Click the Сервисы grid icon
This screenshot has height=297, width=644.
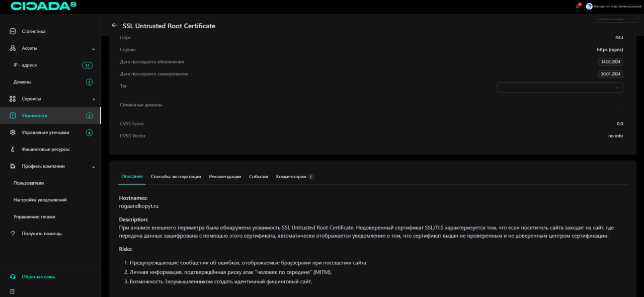(x=13, y=99)
